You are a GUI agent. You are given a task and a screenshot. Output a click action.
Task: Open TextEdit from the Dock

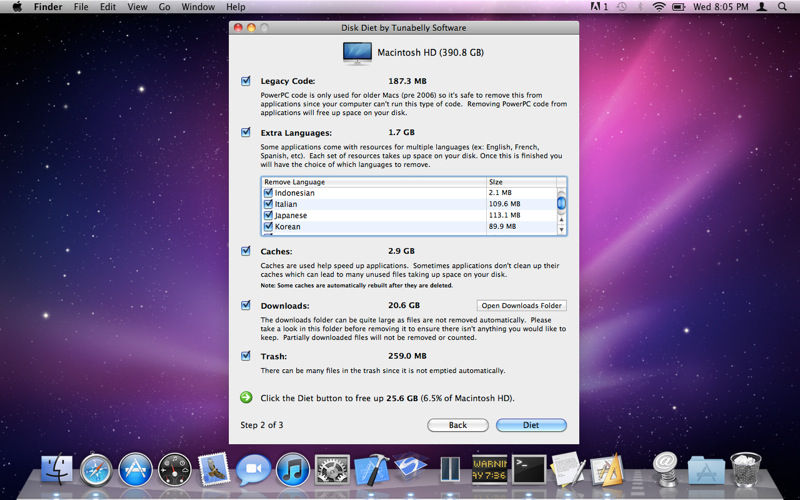pos(568,469)
